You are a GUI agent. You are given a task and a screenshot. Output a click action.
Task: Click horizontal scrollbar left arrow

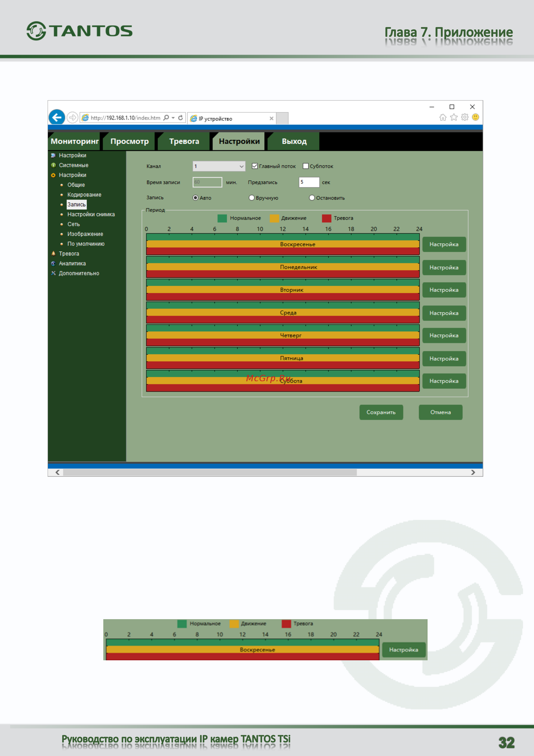point(57,472)
